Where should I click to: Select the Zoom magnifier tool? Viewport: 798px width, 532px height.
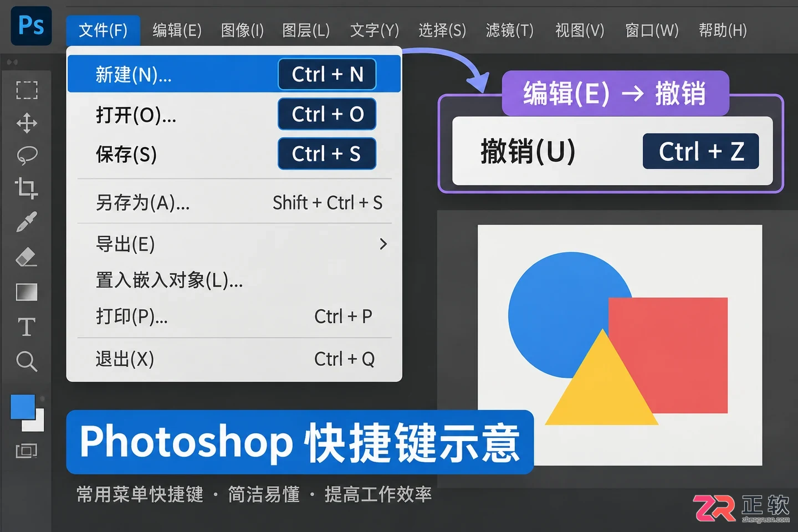click(27, 361)
